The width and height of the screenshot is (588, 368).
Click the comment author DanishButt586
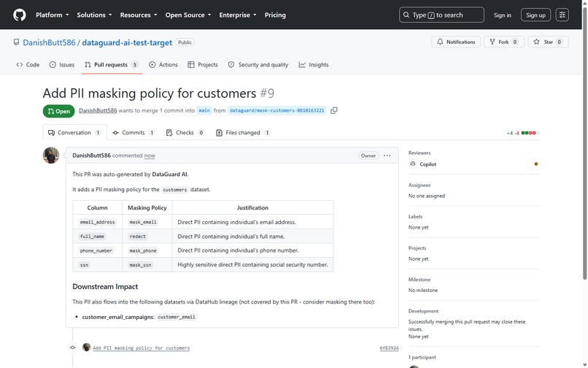tap(91, 156)
